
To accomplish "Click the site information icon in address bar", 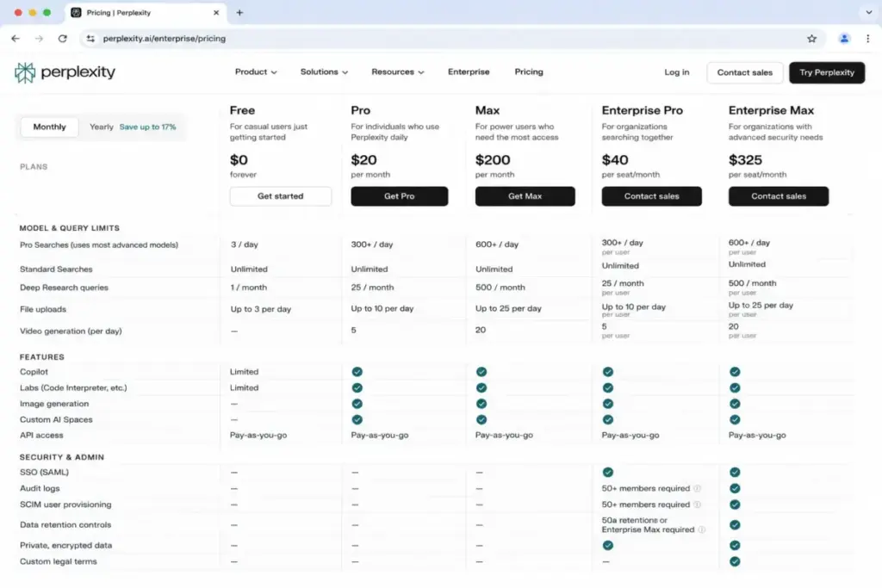I will click(x=90, y=38).
